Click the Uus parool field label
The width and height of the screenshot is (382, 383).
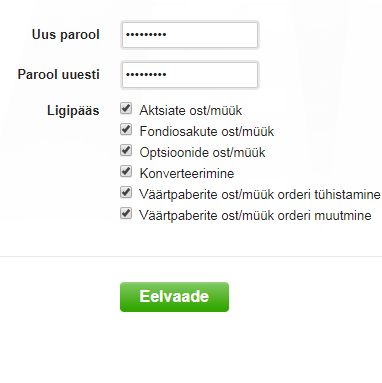66,34
